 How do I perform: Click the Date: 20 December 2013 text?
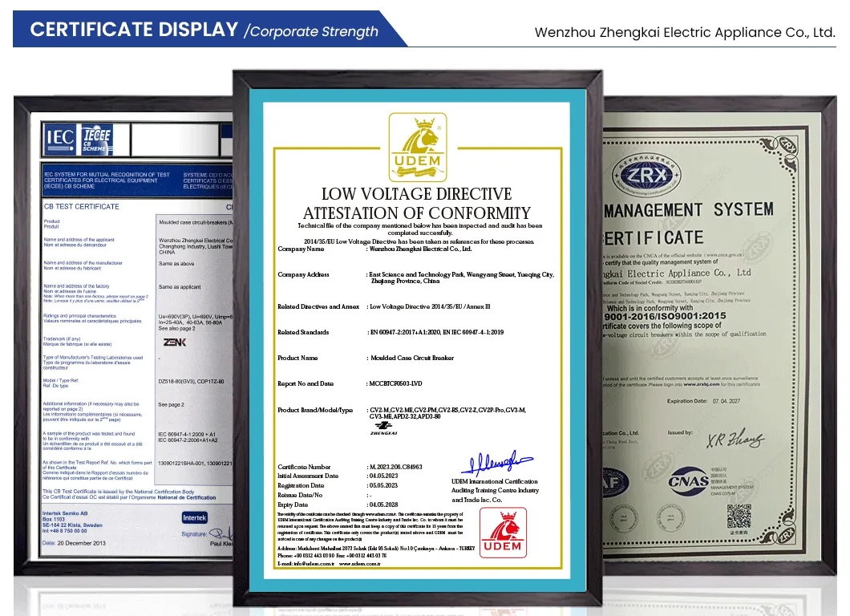coord(75,543)
